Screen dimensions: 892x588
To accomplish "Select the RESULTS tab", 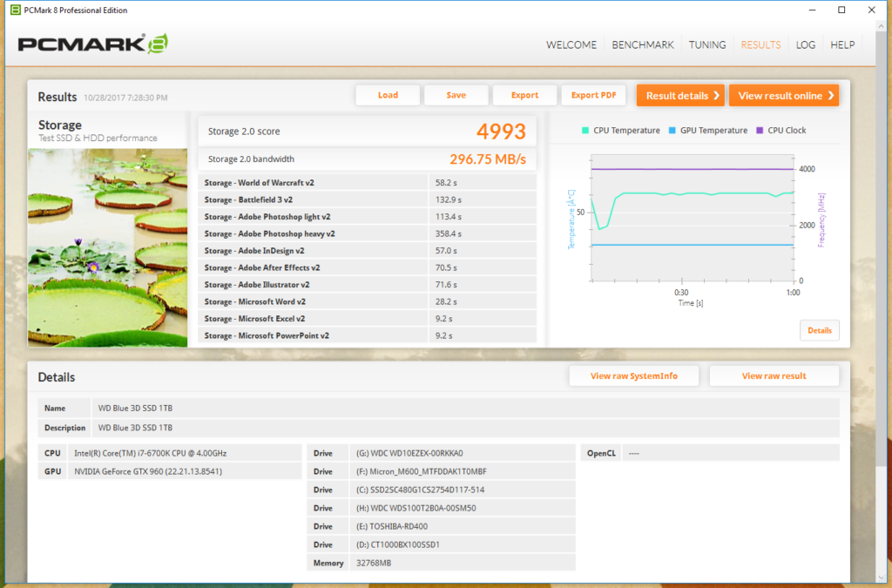I will (760, 44).
